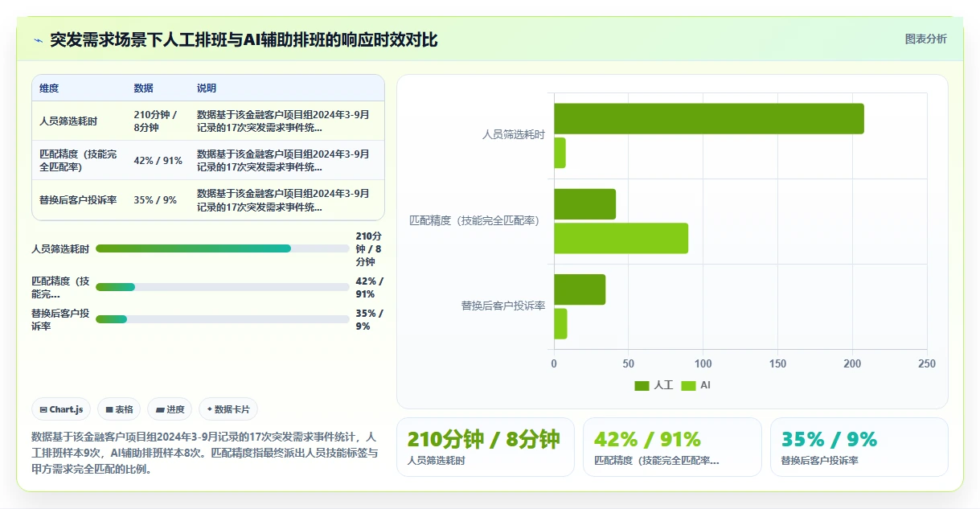Click the chart axis label 替换后客户投诉率
This screenshot has height=509, width=980.
pyautogui.click(x=503, y=306)
